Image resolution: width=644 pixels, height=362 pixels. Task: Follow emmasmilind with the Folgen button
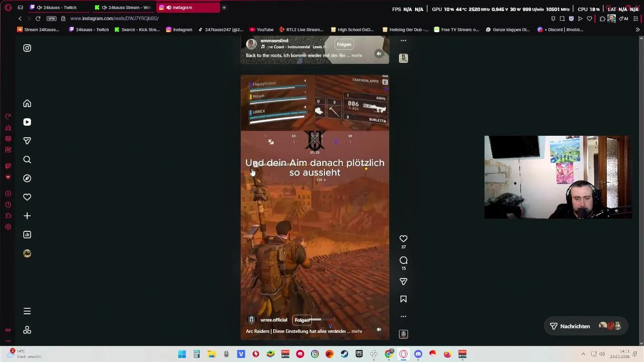pos(344,44)
